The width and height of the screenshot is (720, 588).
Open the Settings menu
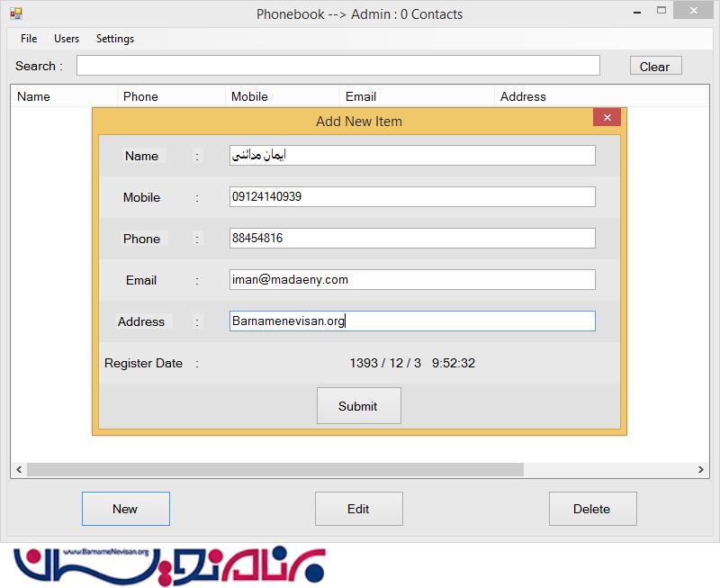(115, 39)
